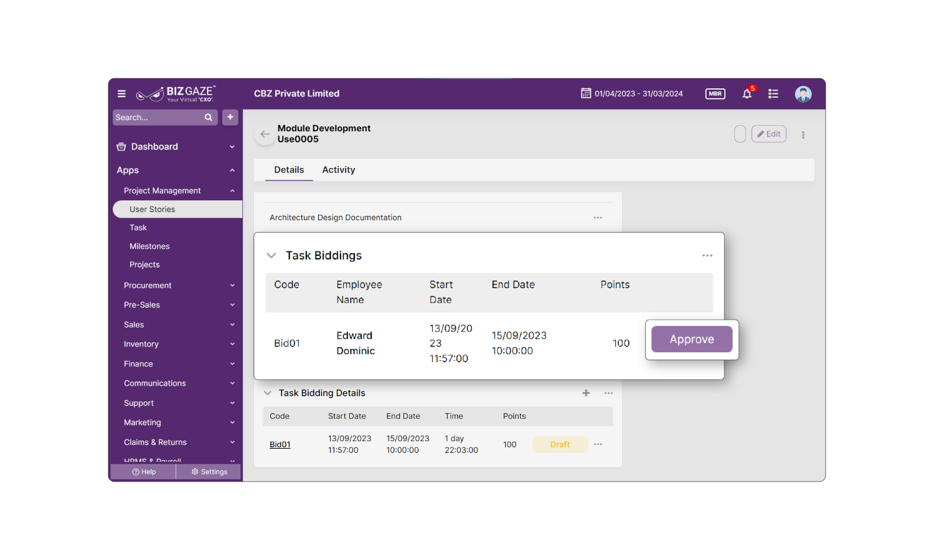
Task: Expand the Procurement menu
Action: tap(232, 286)
